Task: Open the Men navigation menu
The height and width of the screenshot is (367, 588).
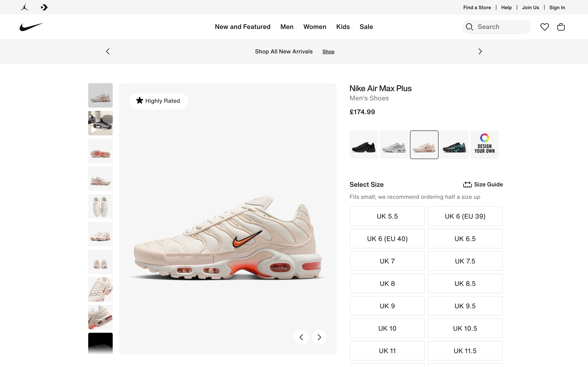Action: [x=287, y=27]
